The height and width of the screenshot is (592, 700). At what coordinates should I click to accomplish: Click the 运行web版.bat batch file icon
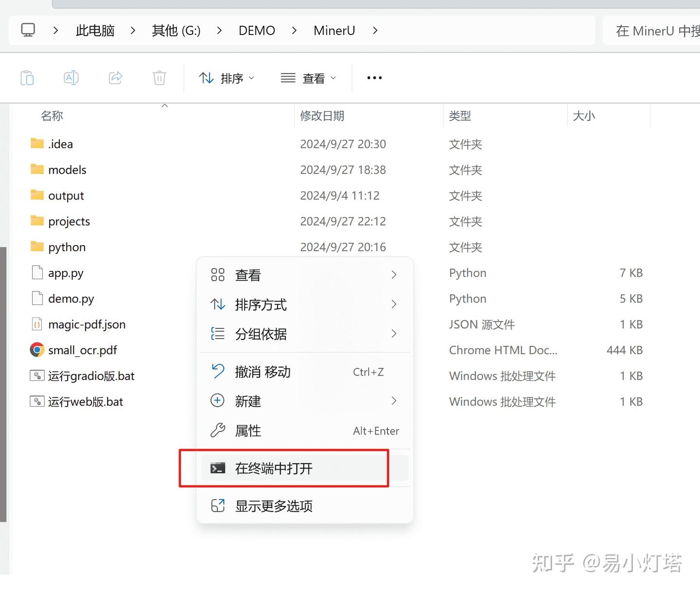pos(37,401)
